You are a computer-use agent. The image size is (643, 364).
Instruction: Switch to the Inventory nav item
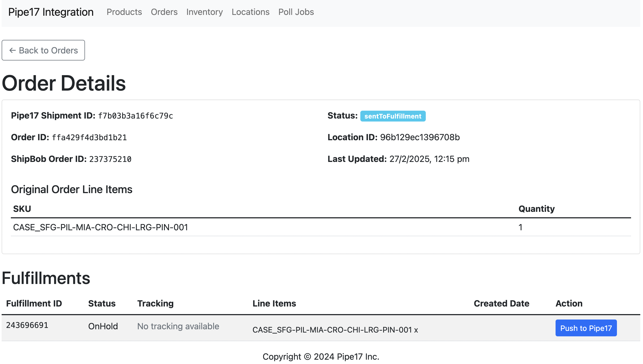[204, 12]
